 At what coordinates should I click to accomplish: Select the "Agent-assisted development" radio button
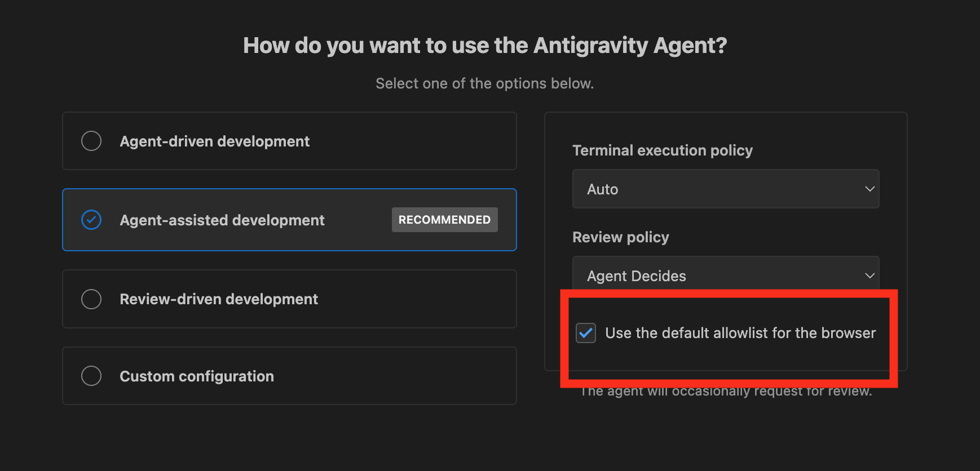[x=91, y=220]
